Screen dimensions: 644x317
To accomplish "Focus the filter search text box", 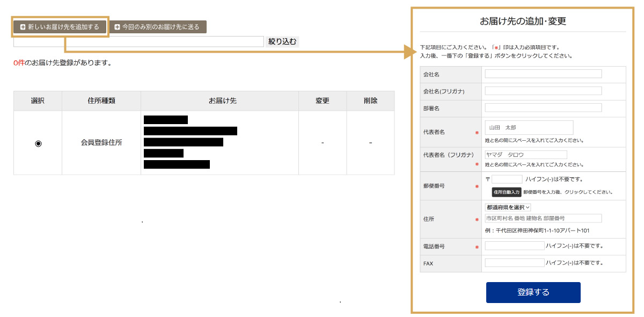I will (138, 41).
